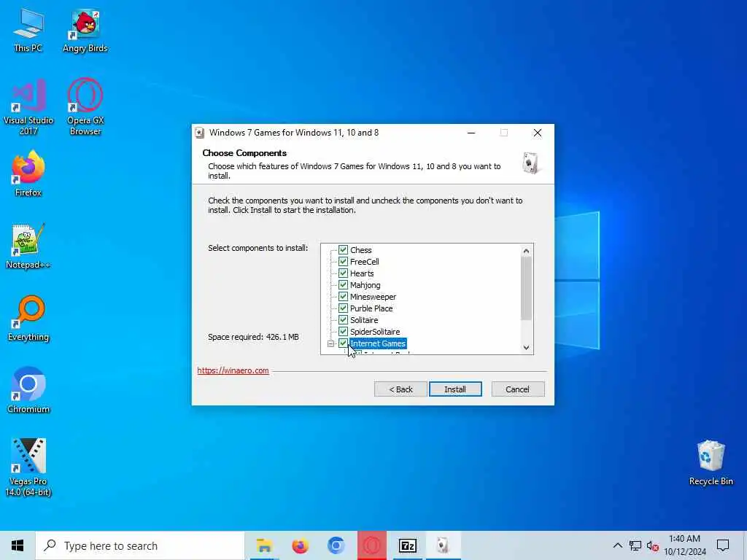Uncheck the FreeCell component
This screenshot has height=560, width=747.
(x=343, y=262)
